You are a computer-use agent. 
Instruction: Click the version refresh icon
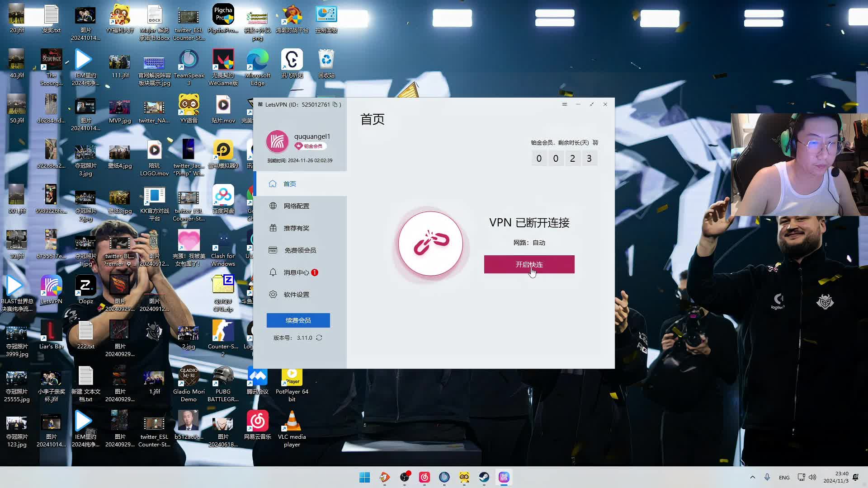tap(319, 338)
